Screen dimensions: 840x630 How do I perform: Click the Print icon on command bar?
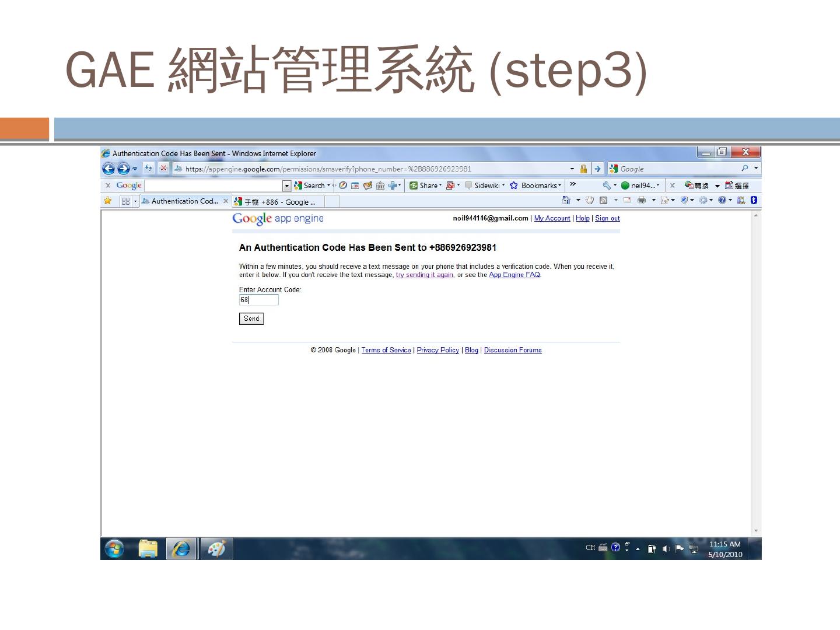(642, 200)
